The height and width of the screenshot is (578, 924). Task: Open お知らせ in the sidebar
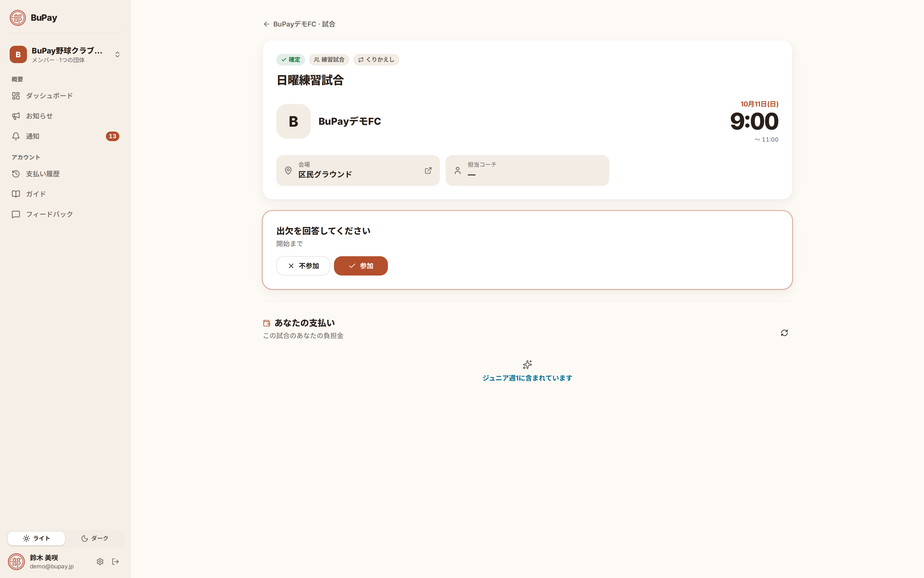65,116
